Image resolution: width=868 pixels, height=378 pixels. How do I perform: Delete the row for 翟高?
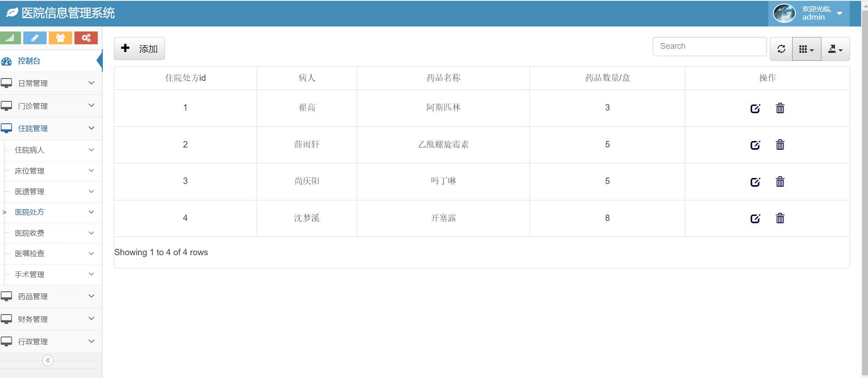coord(780,108)
